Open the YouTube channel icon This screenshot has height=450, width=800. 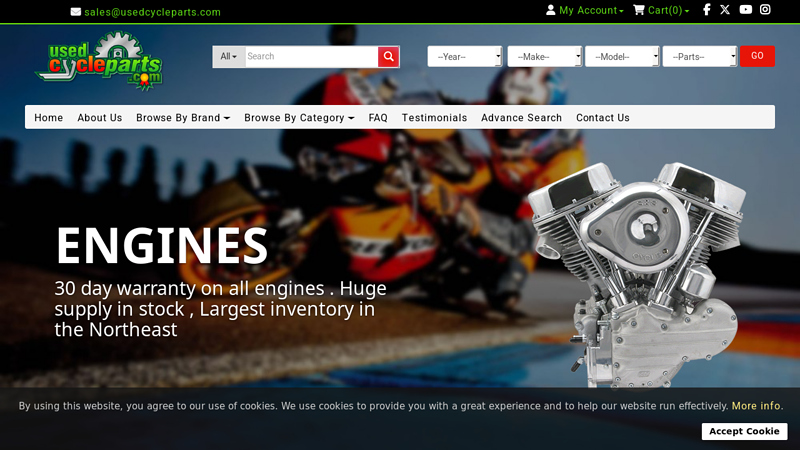[x=745, y=10]
